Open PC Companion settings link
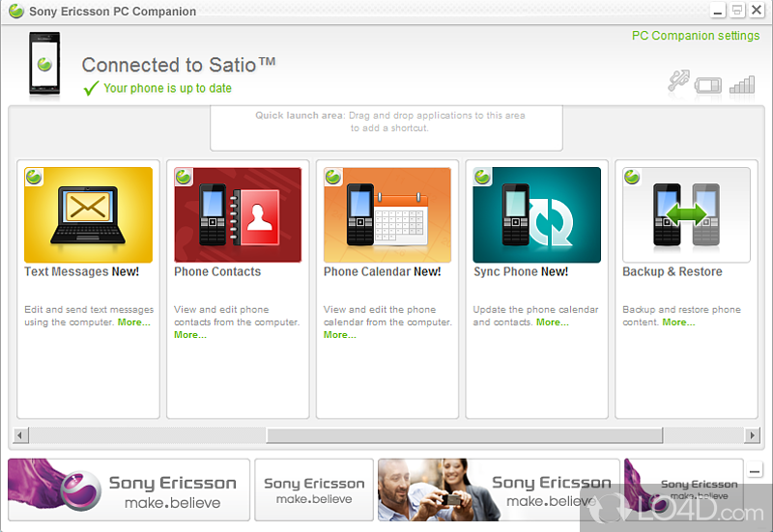 (696, 36)
